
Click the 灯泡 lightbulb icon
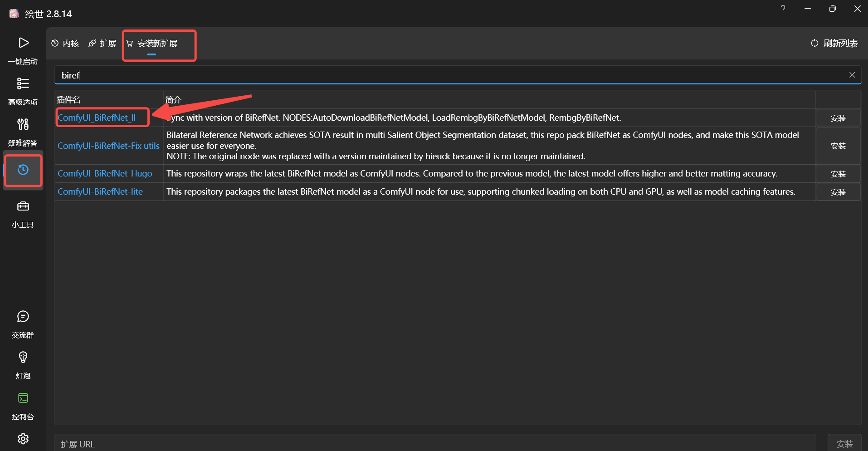click(23, 358)
